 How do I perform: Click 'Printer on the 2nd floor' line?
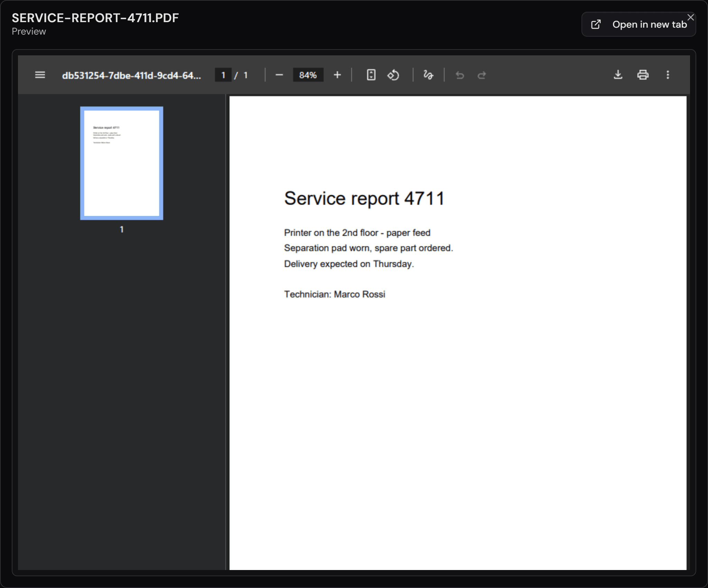[x=357, y=233]
